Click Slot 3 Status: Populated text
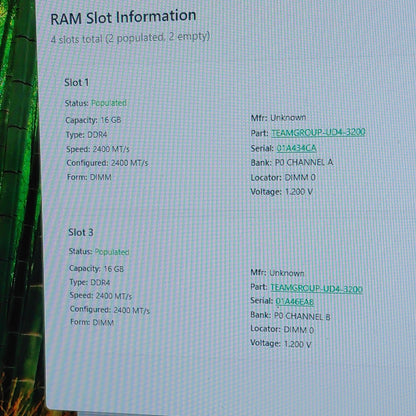 [x=99, y=251]
